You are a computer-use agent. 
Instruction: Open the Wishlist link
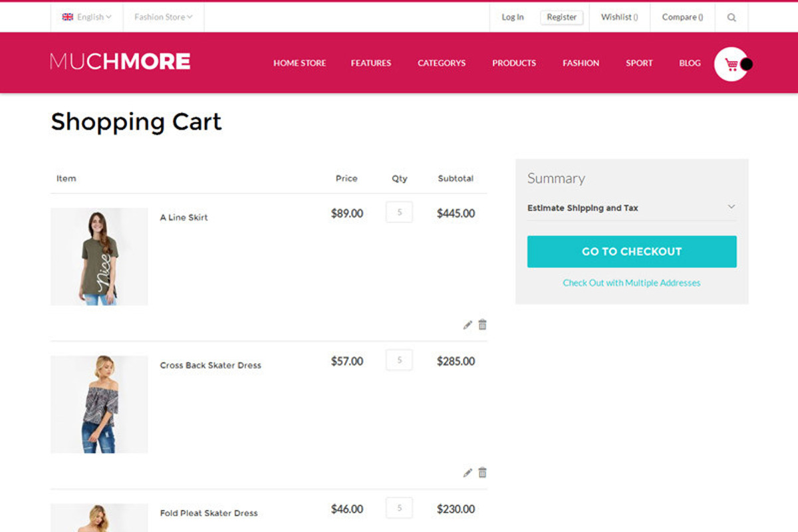pos(619,17)
